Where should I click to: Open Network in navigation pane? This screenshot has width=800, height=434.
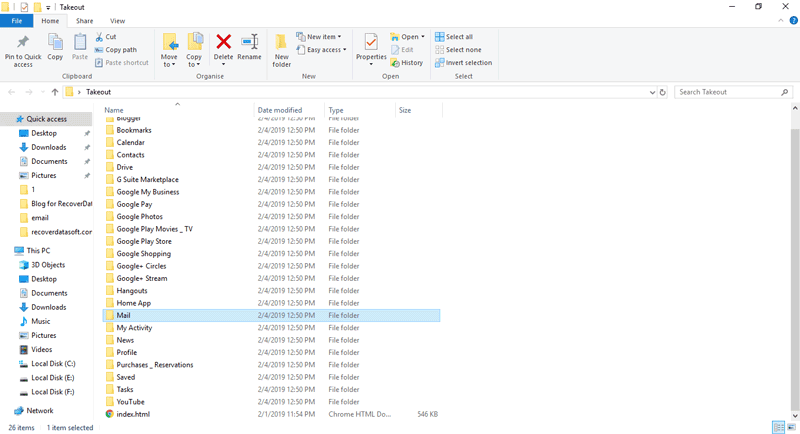tap(40, 411)
